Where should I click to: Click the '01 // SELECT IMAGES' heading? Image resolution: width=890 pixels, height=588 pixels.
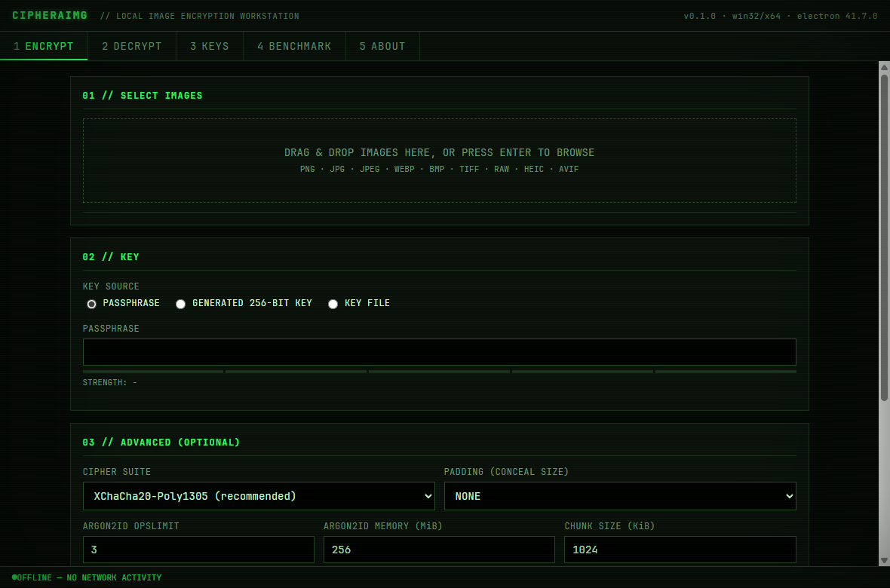pyautogui.click(x=143, y=95)
